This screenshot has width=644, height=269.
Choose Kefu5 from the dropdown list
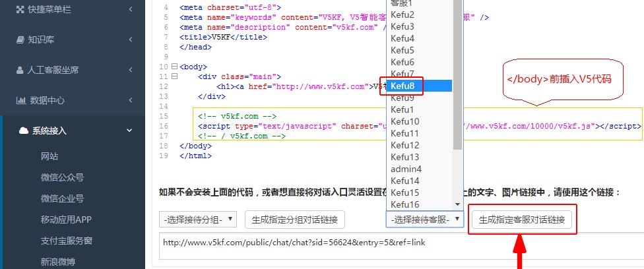tap(420, 51)
